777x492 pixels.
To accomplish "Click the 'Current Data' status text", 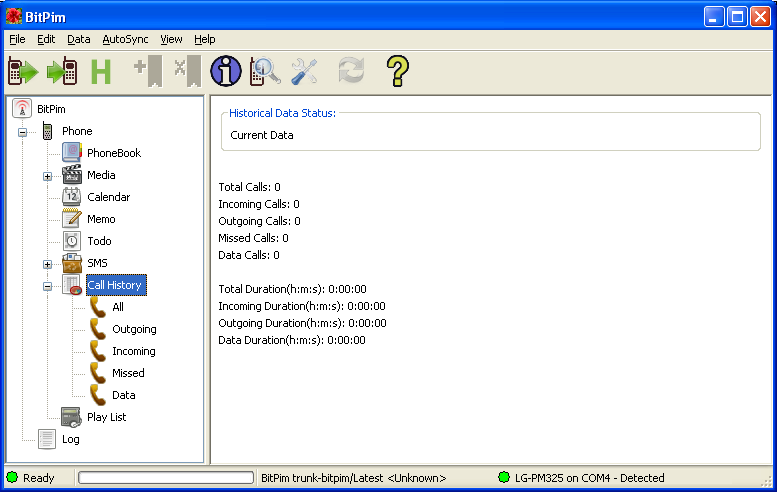I will (x=262, y=135).
